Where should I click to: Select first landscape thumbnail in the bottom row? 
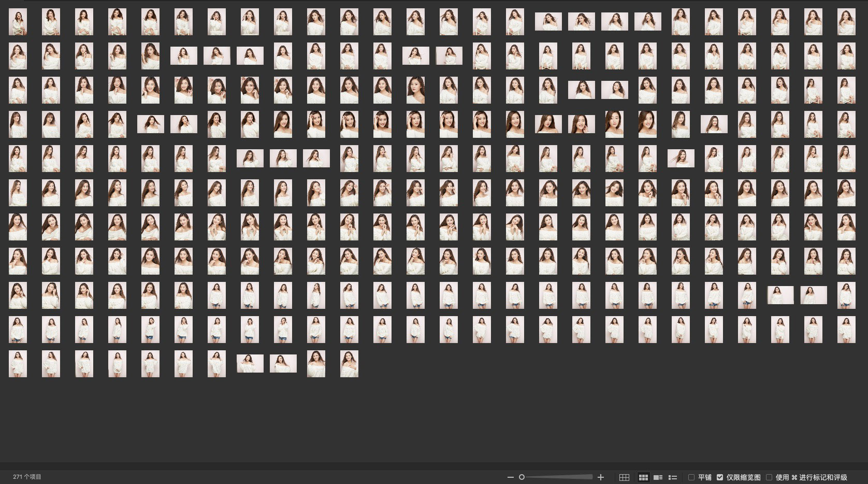(x=250, y=364)
